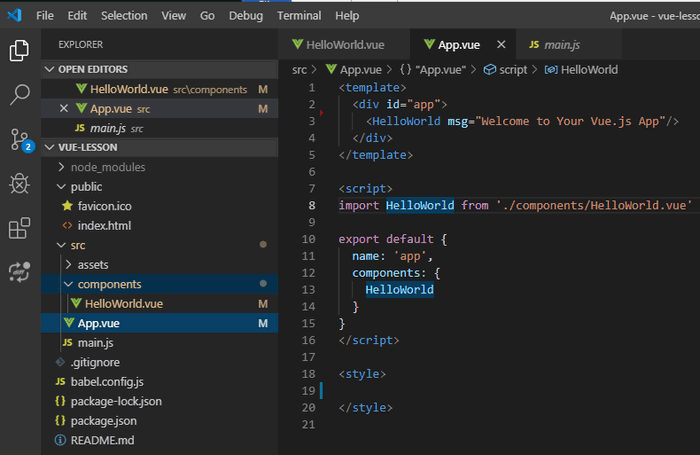Open the View menu
This screenshot has width=700, height=455.
click(174, 16)
